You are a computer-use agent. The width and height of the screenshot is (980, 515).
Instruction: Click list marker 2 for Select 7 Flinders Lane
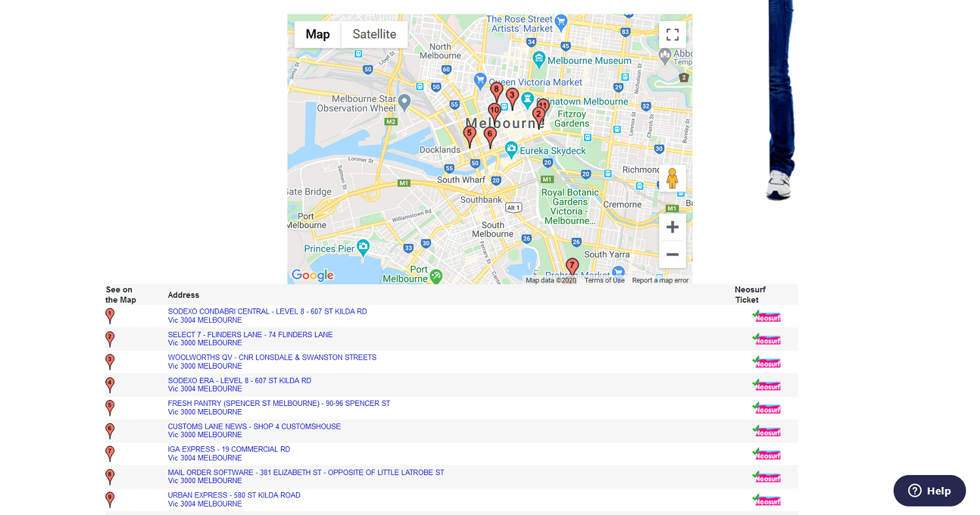pyautogui.click(x=110, y=339)
